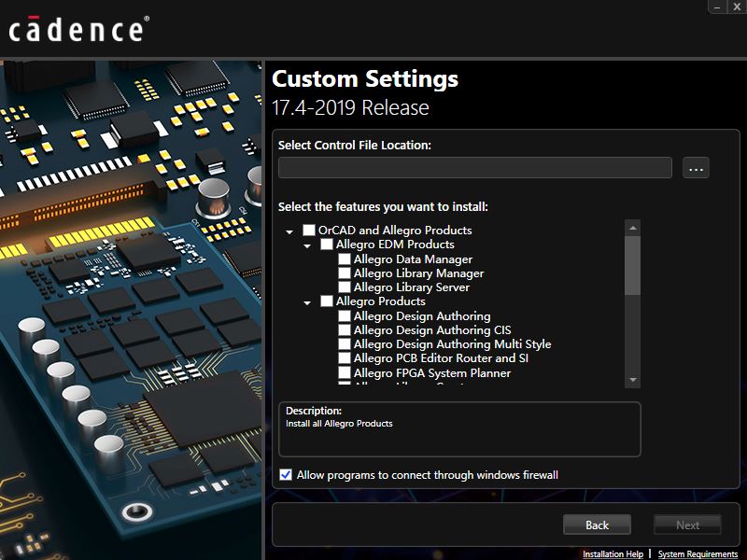Check Allegro Design Authoring Multi Style checkbox
This screenshot has width=747, height=560.
pos(344,343)
